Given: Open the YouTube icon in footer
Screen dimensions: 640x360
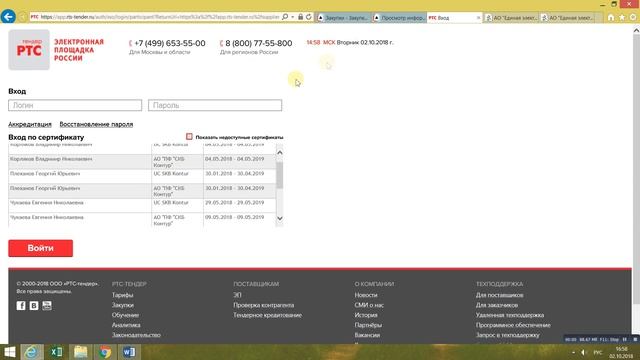Looking at the screenshot, I should click(x=47, y=305).
